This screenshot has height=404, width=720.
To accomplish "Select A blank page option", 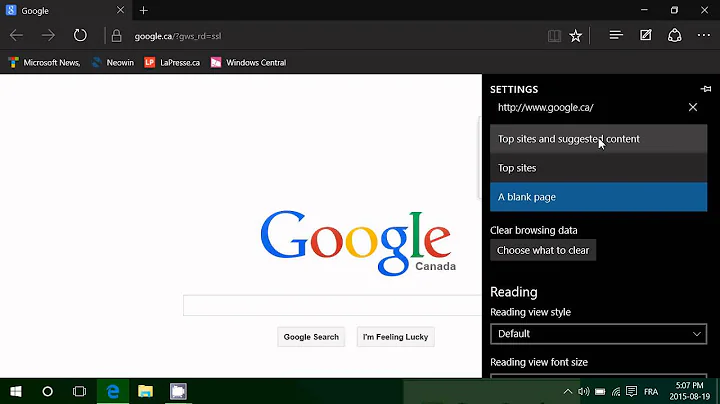I will click(x=598, y=197).
